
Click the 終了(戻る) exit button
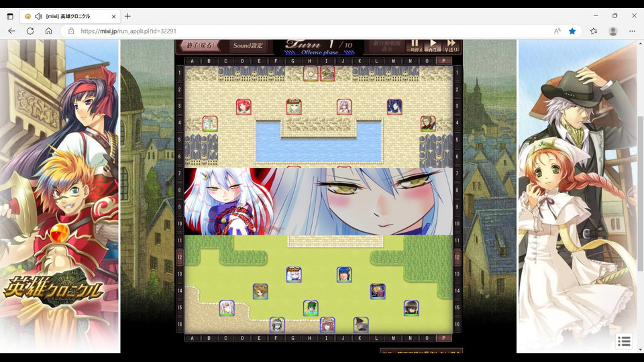[200, 46]
